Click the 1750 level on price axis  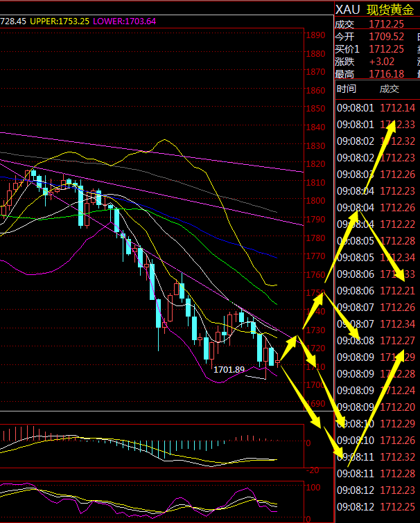317,293
